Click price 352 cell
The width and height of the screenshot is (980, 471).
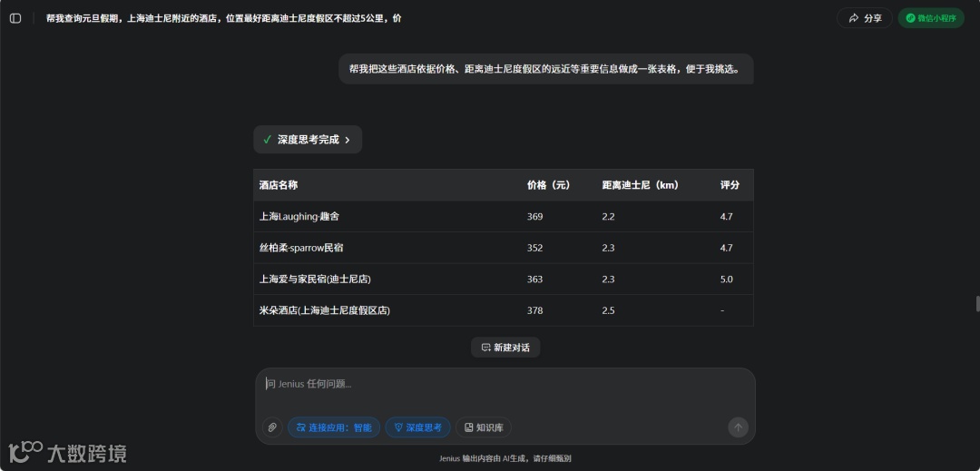tap(535, 248)
